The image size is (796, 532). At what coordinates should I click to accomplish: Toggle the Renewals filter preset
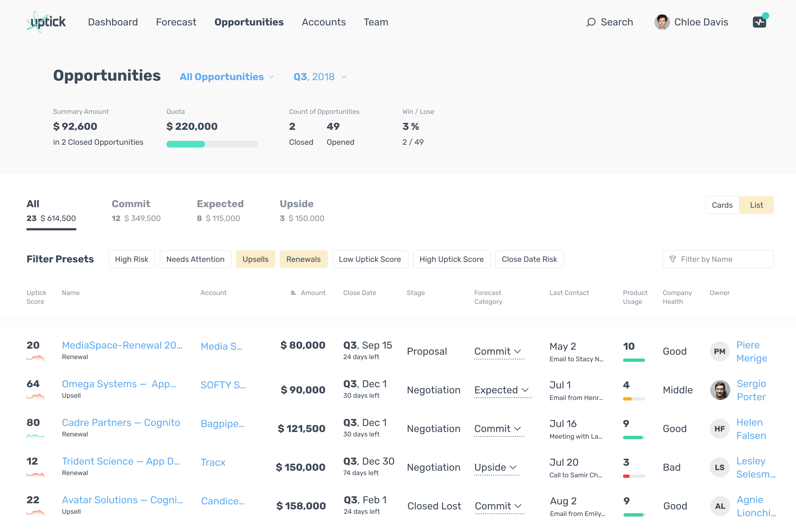pyautogui.click(x=303, y=259)
